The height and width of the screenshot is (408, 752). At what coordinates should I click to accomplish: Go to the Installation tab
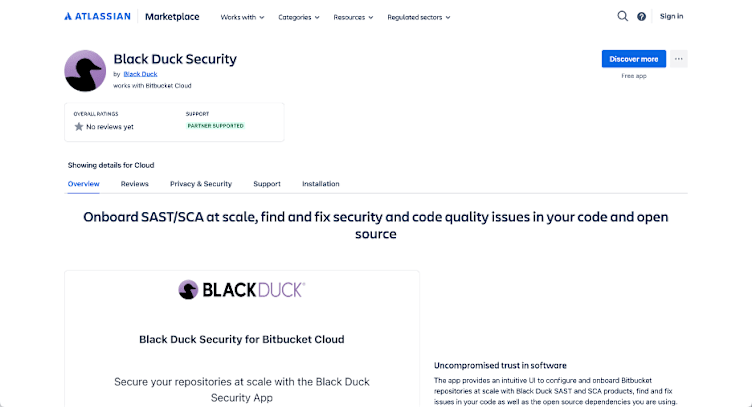[x=321, y=184]
